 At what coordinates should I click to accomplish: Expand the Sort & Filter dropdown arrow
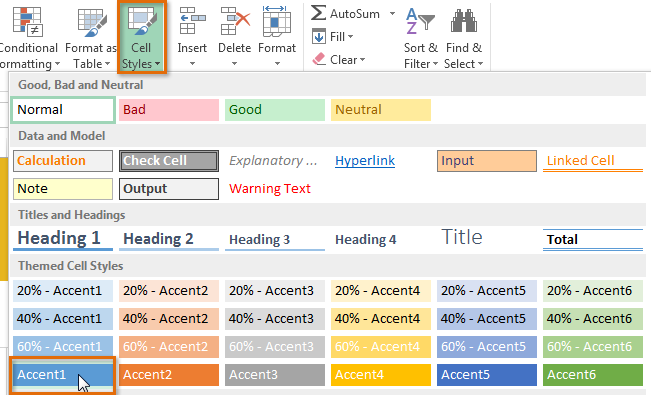435,64
